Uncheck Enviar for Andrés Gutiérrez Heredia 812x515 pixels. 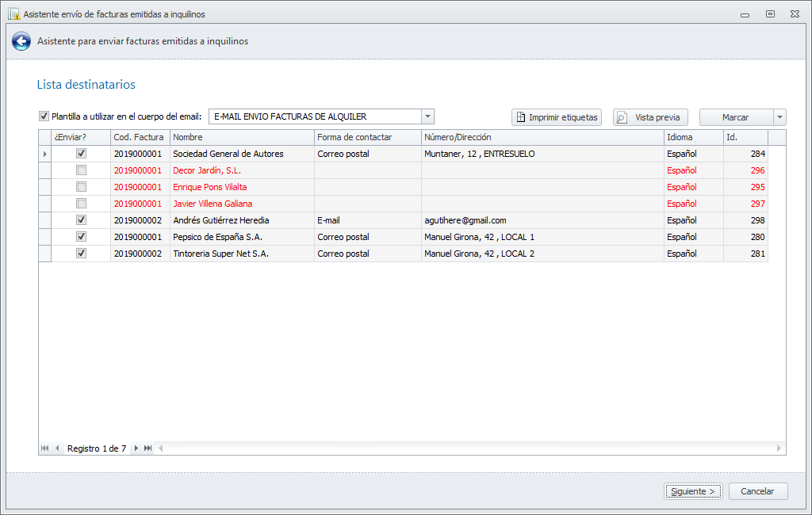click(82, 219)
